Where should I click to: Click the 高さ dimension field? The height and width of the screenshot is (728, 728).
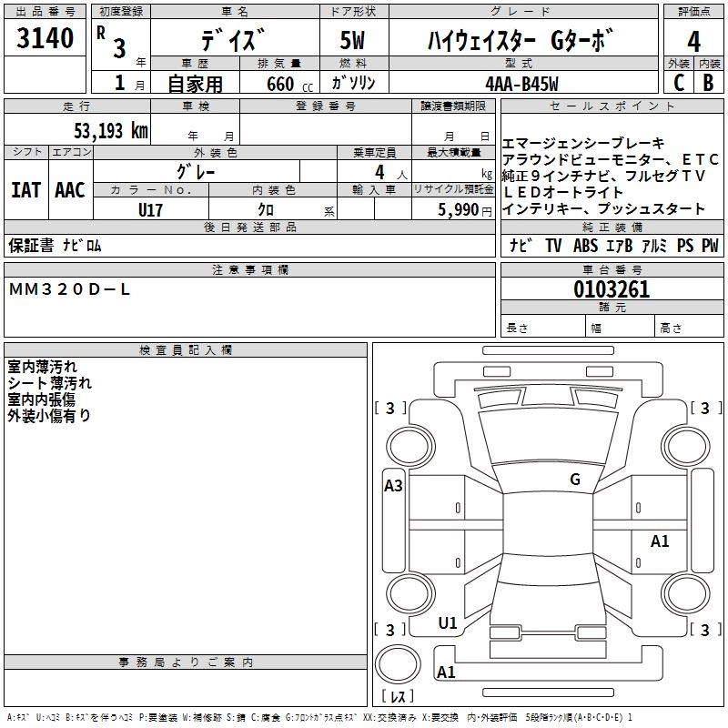(x=690, y=328)
